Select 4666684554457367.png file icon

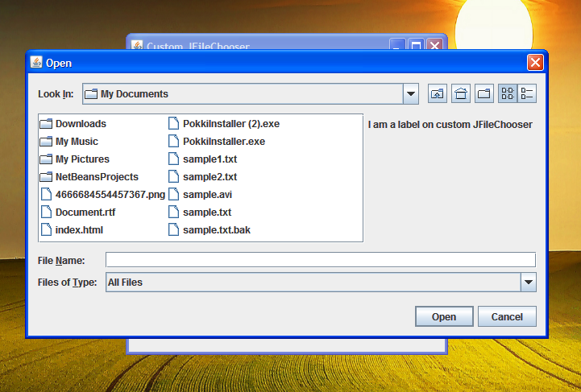tap(46, 194)
